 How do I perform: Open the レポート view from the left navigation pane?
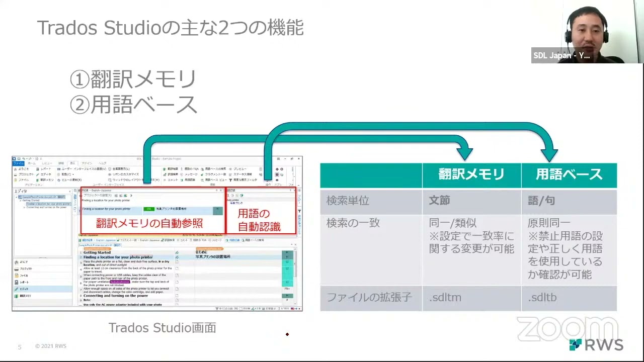[43, 283]
